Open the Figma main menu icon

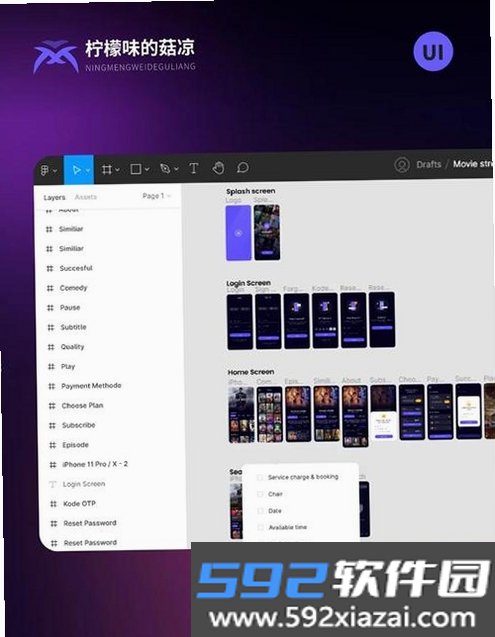45,170
